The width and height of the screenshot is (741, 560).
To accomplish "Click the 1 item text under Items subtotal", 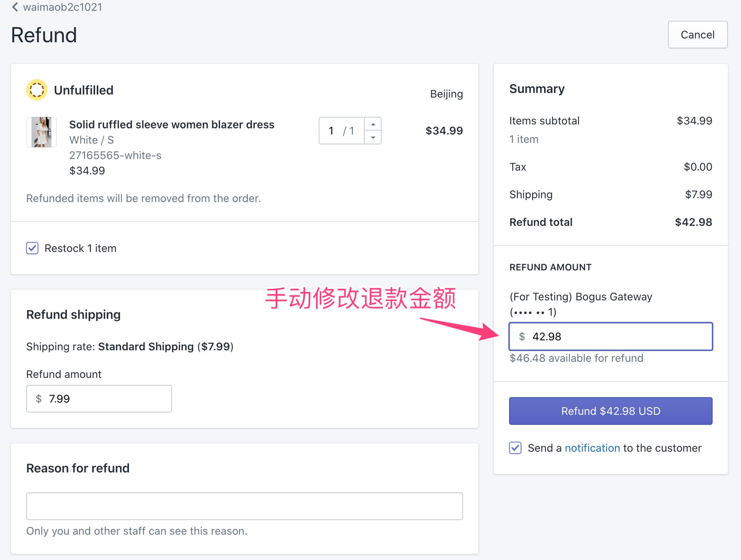I will tap(524, 139).
